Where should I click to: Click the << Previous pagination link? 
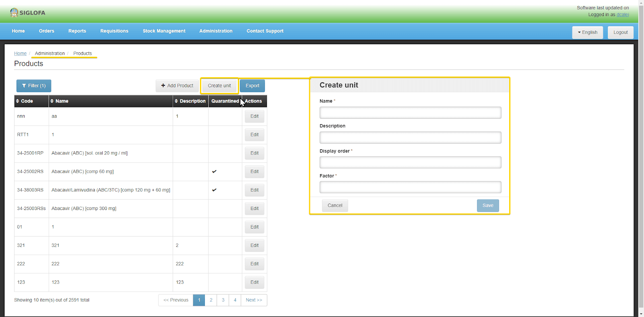(176, 300)
